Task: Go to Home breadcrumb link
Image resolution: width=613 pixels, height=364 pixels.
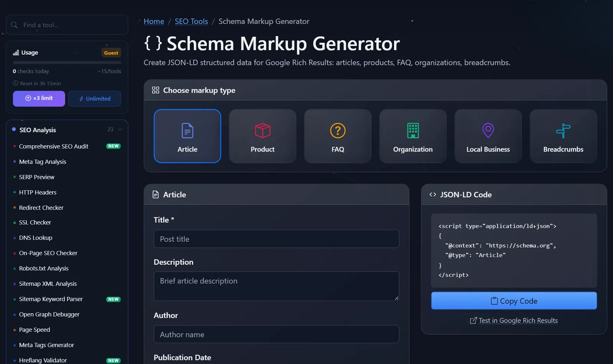Action: point(154,21)
